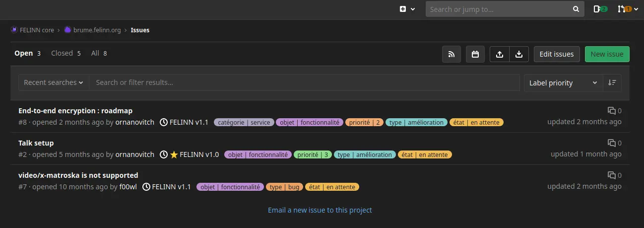Open brume.felinn.org breadcrumb link

[97, 30]
